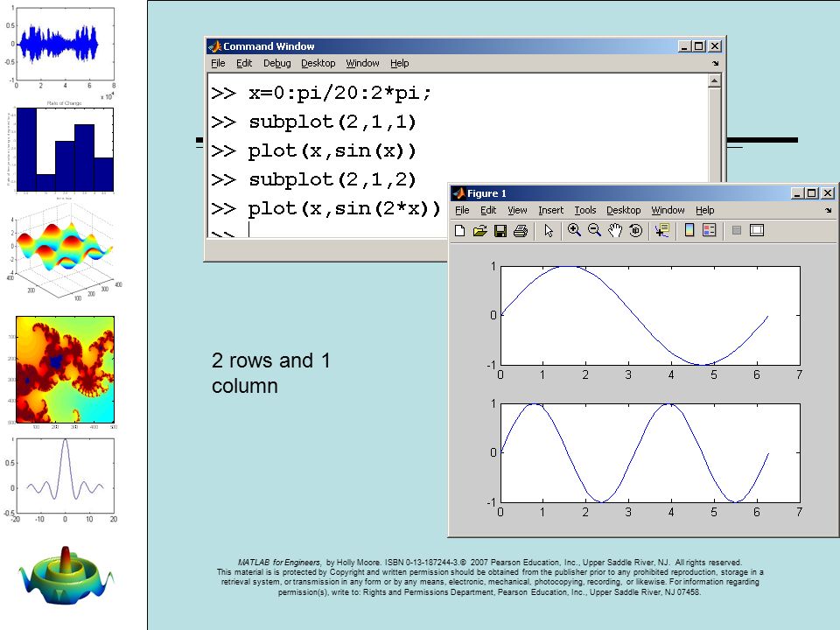
Task: Open file icon in Figure 1 toolbar
Action: 480,230
